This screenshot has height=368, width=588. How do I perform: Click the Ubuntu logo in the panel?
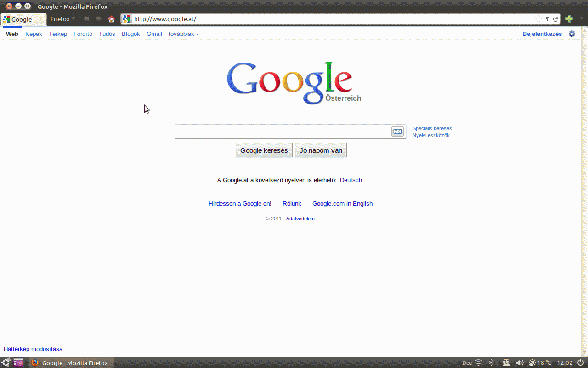(6, 362)
